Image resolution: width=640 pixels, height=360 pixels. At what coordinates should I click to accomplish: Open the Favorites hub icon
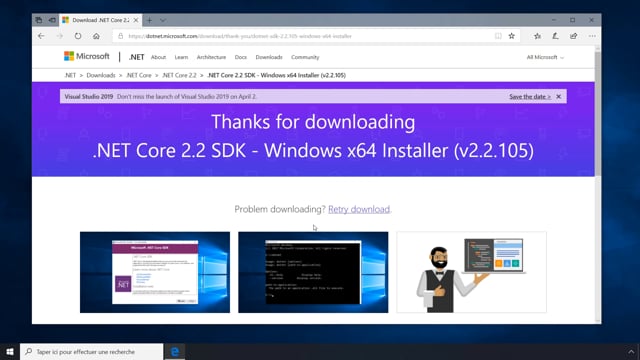538,36
